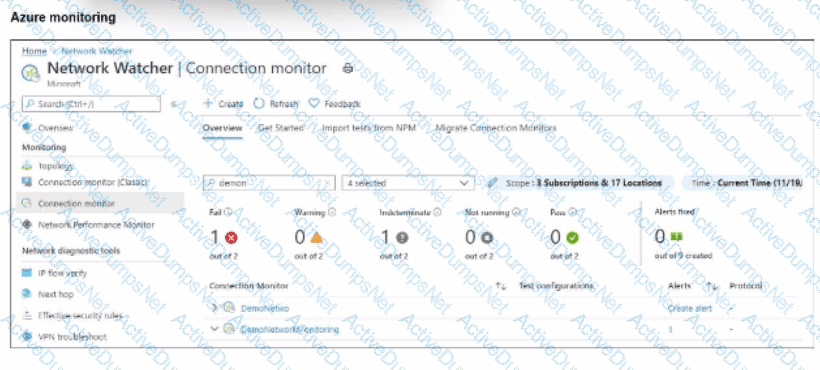Open the Network Watcher breadcrumb link

pyautogui.click(x=97, y=51)
